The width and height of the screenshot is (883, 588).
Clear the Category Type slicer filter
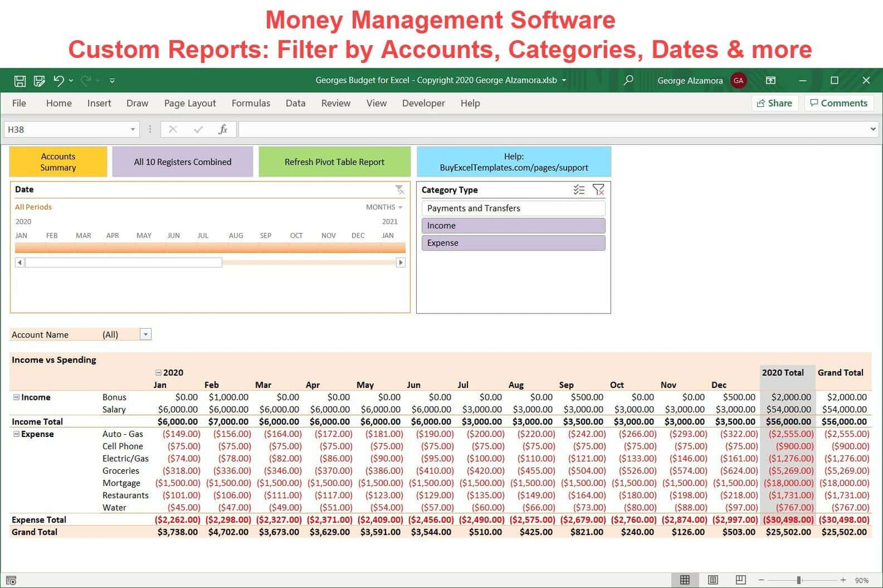[x=598, y=190]
